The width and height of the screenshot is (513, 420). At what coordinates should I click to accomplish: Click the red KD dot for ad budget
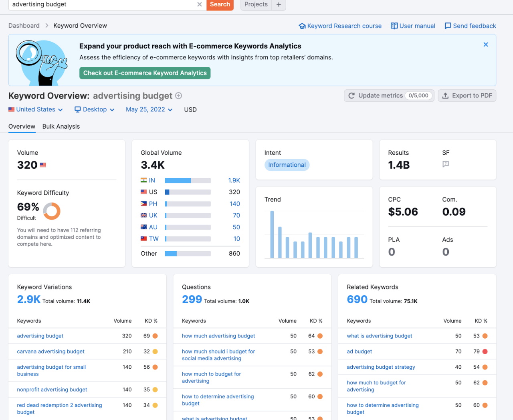pyautogui.click(x=485, y=351)
